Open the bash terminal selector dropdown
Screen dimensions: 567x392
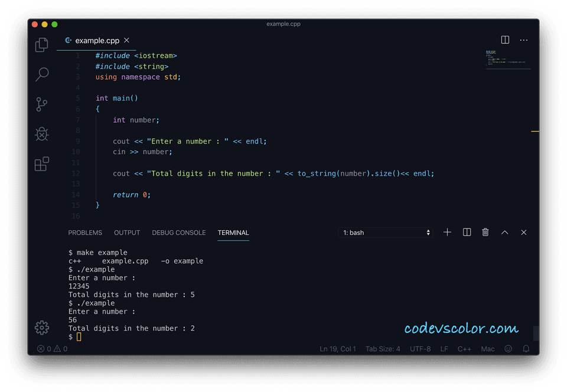tap(385, 232)
